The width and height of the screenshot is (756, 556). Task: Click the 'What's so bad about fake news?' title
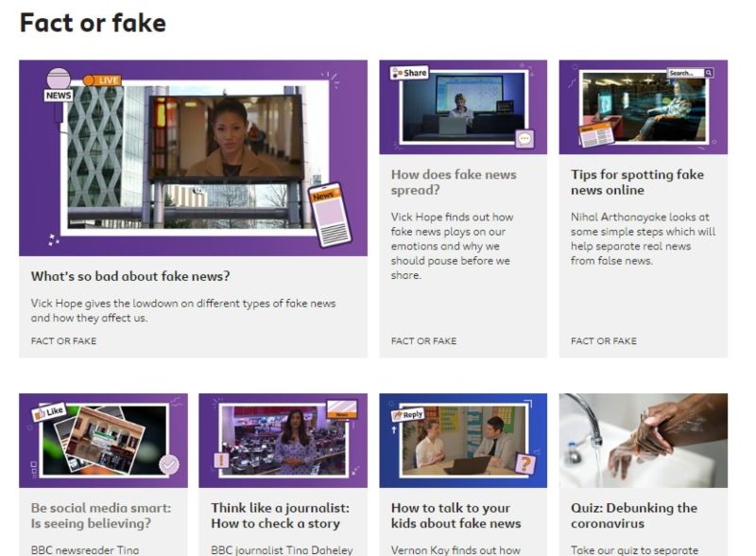[130, 276]
